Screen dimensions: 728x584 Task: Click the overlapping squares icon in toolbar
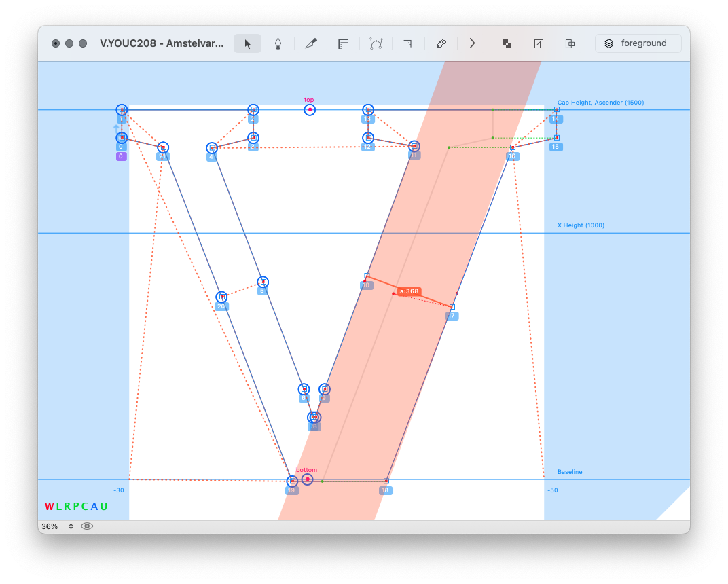pyautogui.click(x=507, y=43)
